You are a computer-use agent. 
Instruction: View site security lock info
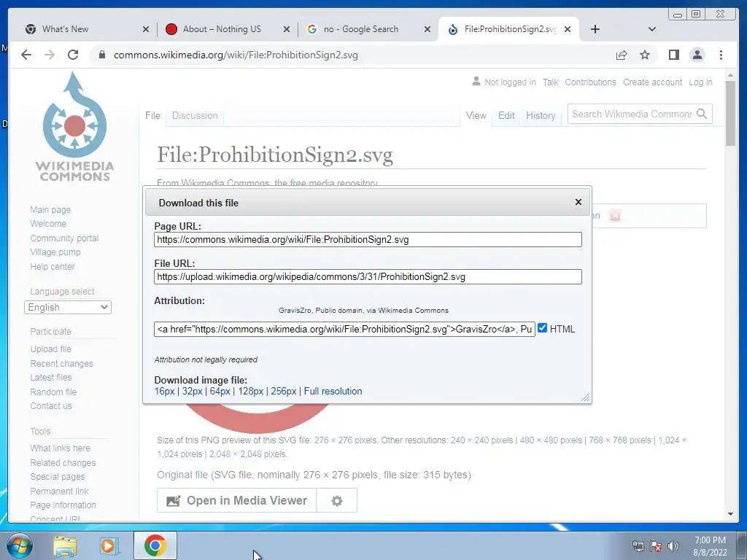click(x=101, y=55)
